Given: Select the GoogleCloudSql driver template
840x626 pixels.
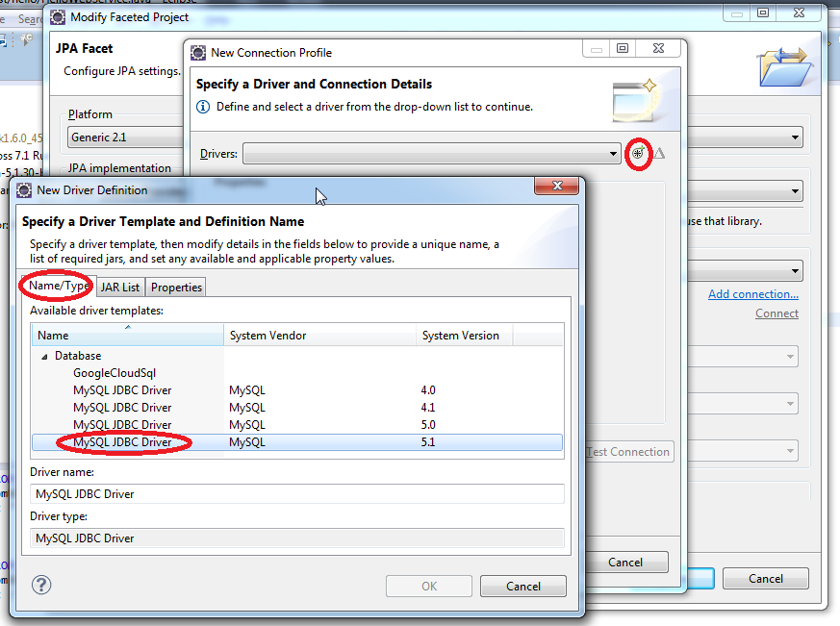Looking at the screenshot, I should point(115,373).
